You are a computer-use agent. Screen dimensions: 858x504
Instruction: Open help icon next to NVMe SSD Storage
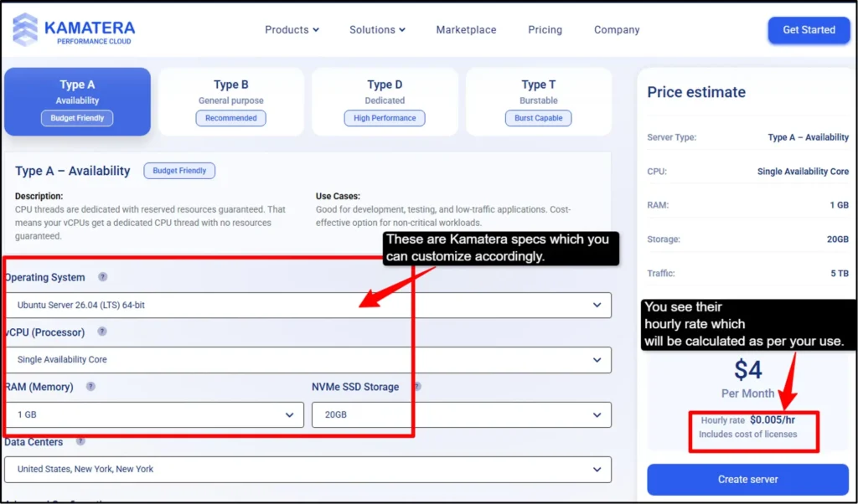(x=417, y=386)
